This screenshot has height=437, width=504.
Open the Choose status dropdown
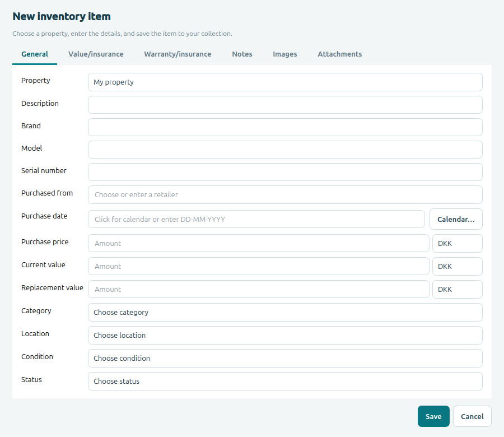click(285, 382)
